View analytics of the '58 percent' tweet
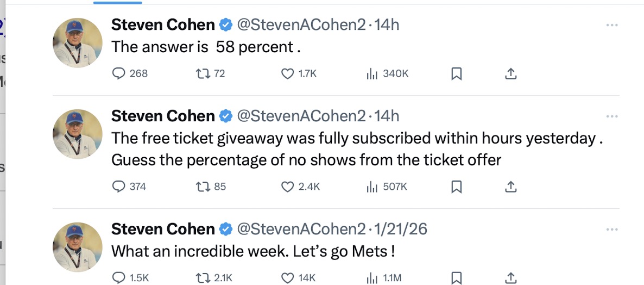Image resolution: width=644 pixels, height=285 pixels. pyautogui.click(x=372, y=73)
